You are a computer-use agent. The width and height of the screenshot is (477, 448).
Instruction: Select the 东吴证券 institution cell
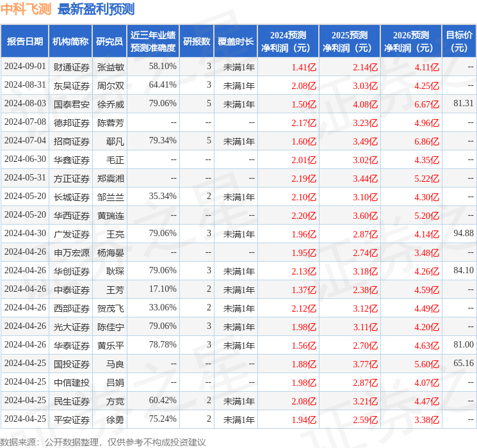click(72, 86)
